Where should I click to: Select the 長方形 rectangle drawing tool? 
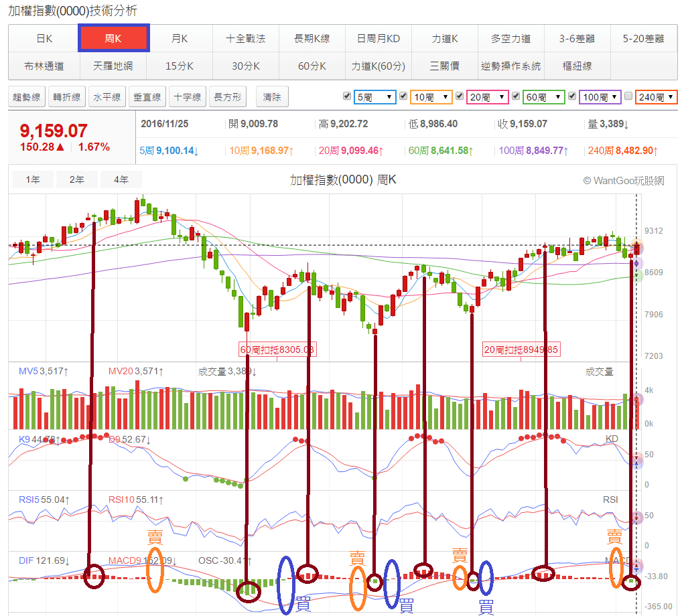(x=226, y=96)
